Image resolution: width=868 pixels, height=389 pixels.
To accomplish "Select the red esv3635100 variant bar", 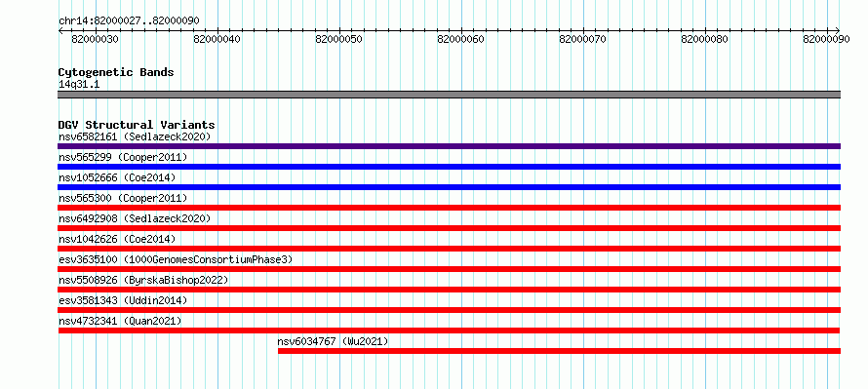I will (x=449, y=269).
